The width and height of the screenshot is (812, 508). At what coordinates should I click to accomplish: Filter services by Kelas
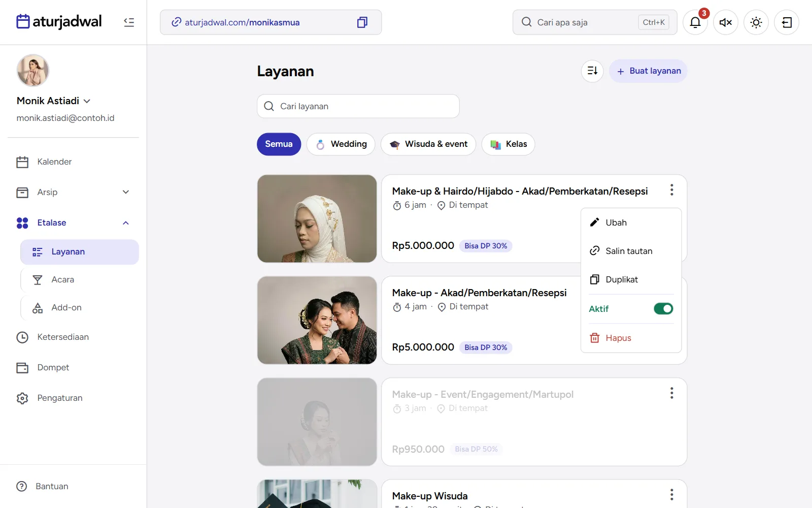coord(508,144)
